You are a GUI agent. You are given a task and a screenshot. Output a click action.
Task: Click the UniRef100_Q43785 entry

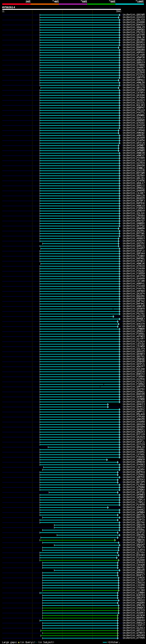coord(133,35)
